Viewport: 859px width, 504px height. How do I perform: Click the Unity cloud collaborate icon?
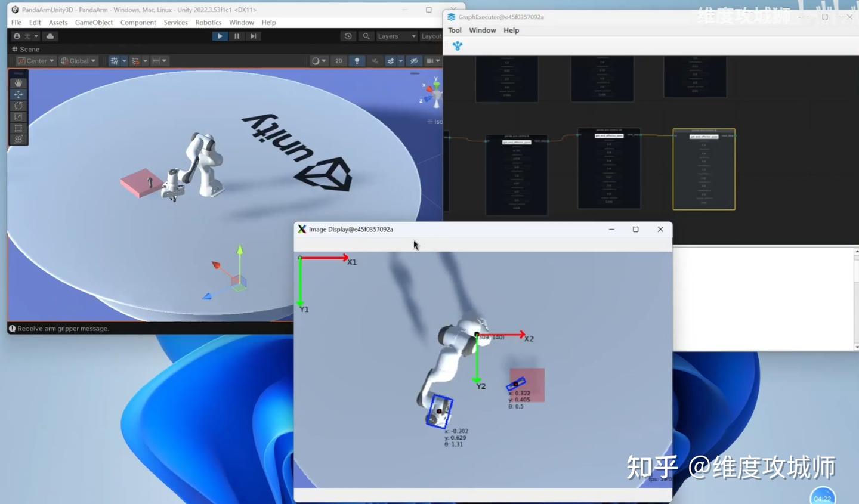click(50, 36)
